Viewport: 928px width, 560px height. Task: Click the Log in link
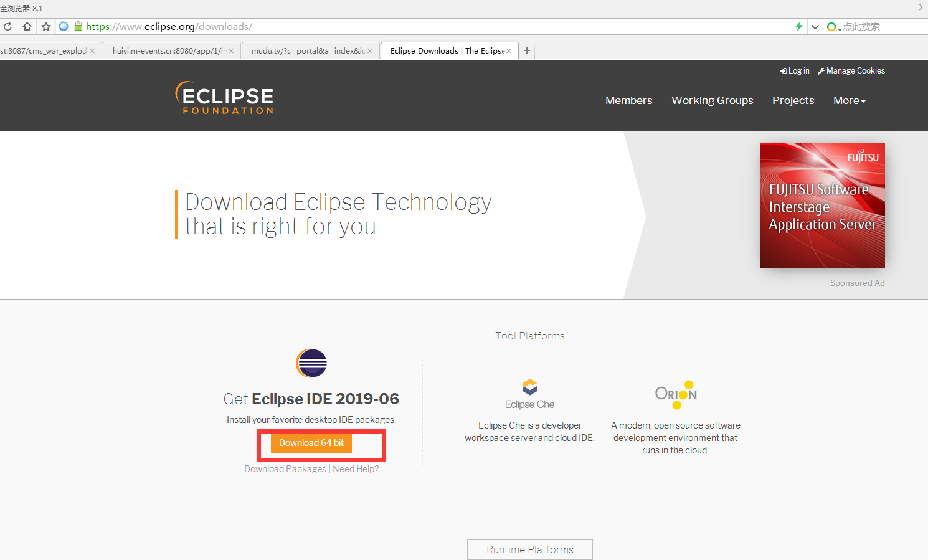coord(795,71)
